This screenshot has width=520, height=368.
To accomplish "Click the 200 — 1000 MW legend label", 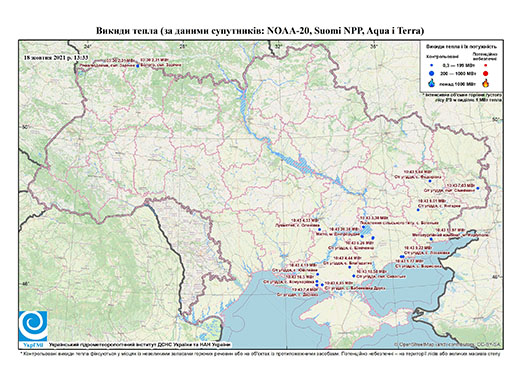I will (458, 74).
